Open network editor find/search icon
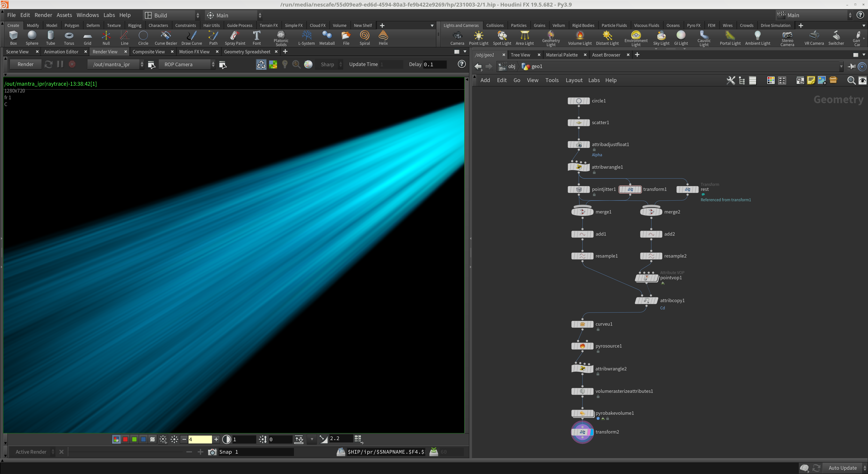This screenshot has width=868, height=474. pyautogui.click(x=851, y=80)
